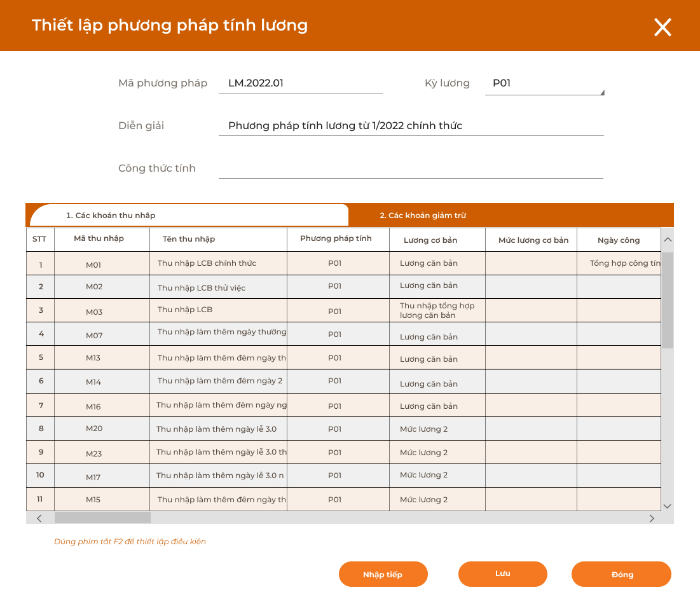Select row M01 'Thu nhập LCB chính thức'
This screenshot has width=700, height=604.
click(219, 263)
